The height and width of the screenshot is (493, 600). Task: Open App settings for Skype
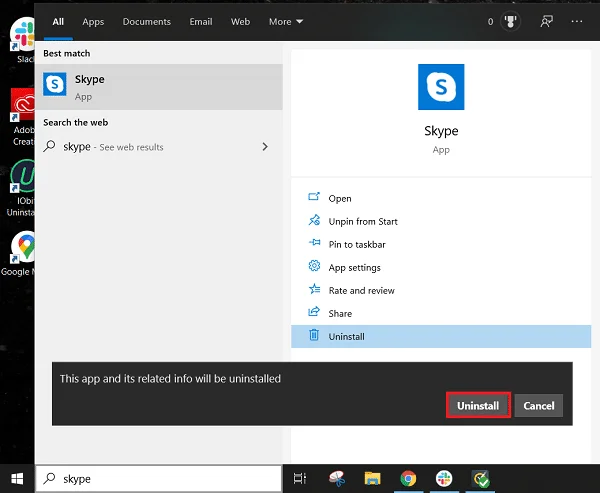point(441,267)
